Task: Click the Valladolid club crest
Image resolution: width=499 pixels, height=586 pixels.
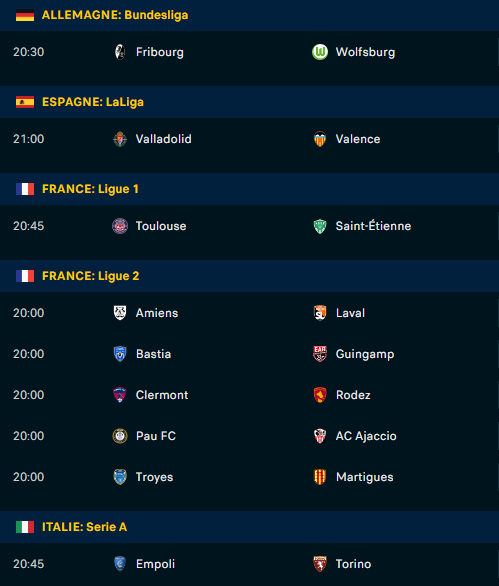Action: (x=120, y=139)
